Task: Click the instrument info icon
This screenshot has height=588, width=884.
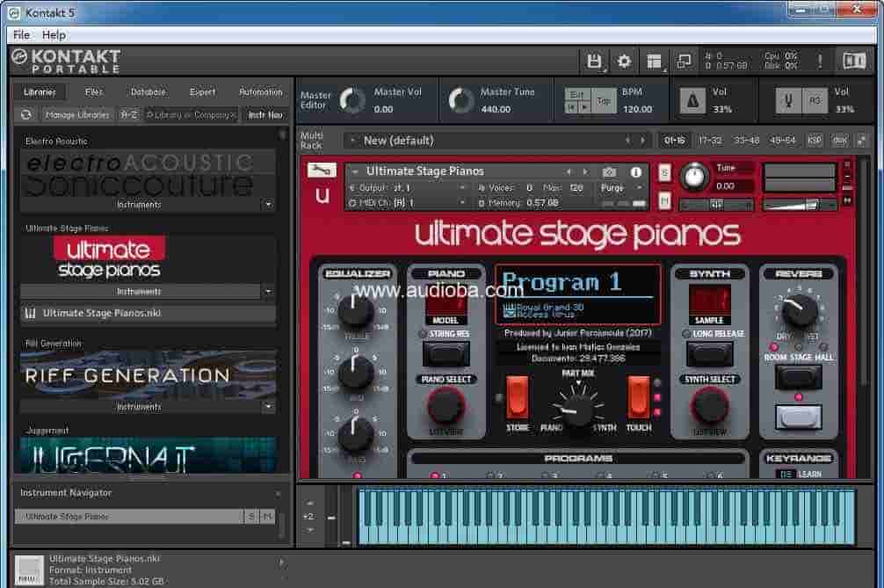Action: (x=636, y=172)
